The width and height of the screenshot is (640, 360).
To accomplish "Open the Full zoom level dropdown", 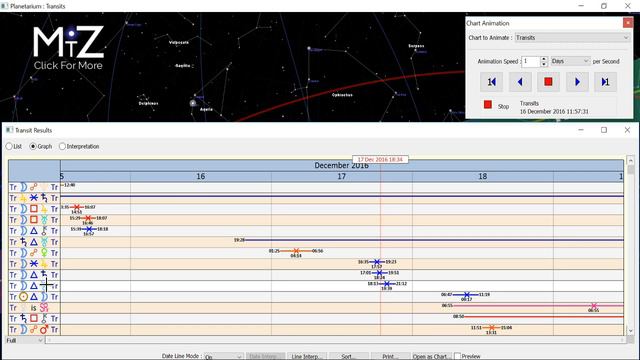I will (x=24, y=340).
